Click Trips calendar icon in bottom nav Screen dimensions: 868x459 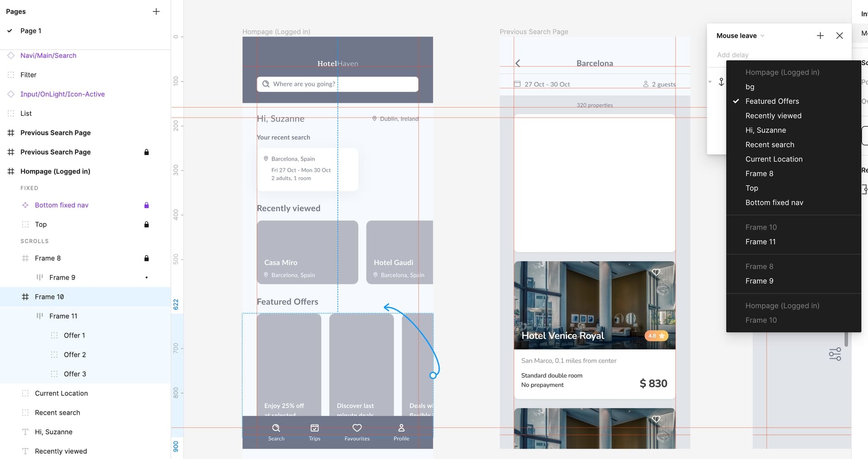(315, 428)
